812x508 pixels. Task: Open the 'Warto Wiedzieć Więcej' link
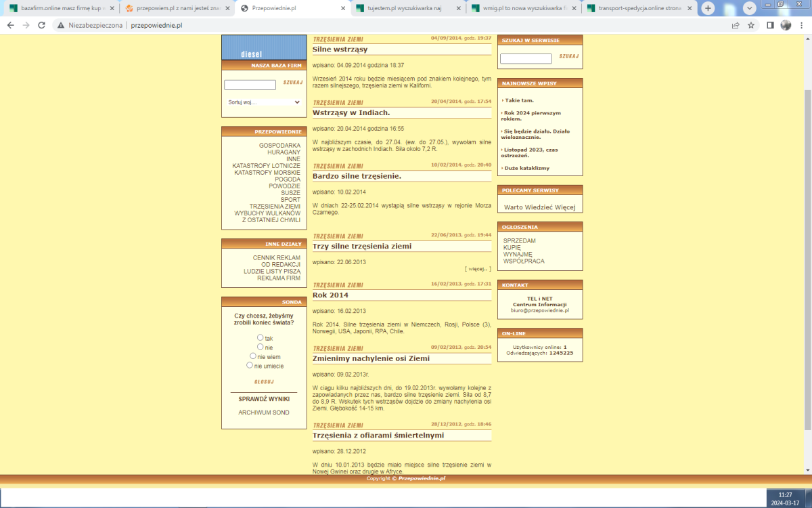pyautogui.click(x=539, y=207)
